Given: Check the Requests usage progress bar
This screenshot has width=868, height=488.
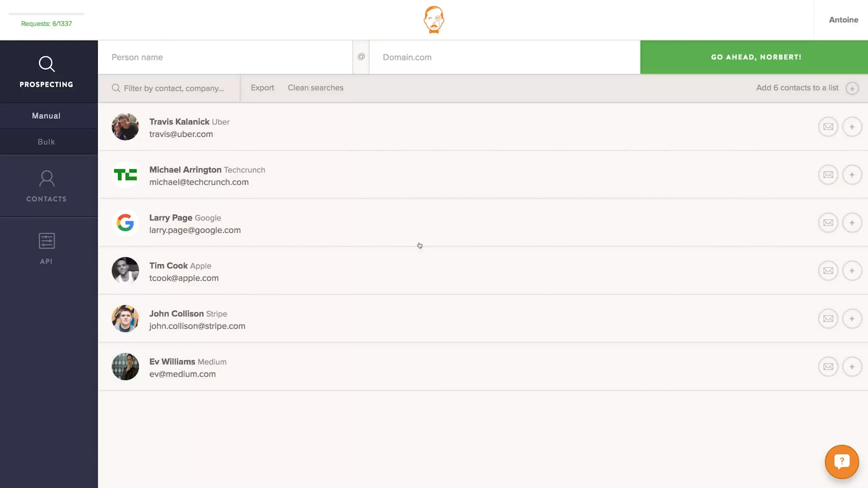Looking at the screenshot, I should [x=46, y=15].
